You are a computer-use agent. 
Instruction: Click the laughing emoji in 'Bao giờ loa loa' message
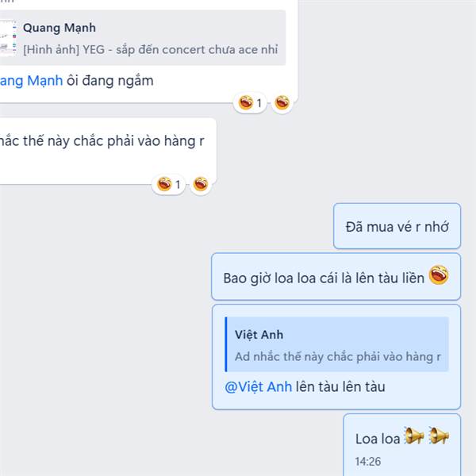coord(439,274)
